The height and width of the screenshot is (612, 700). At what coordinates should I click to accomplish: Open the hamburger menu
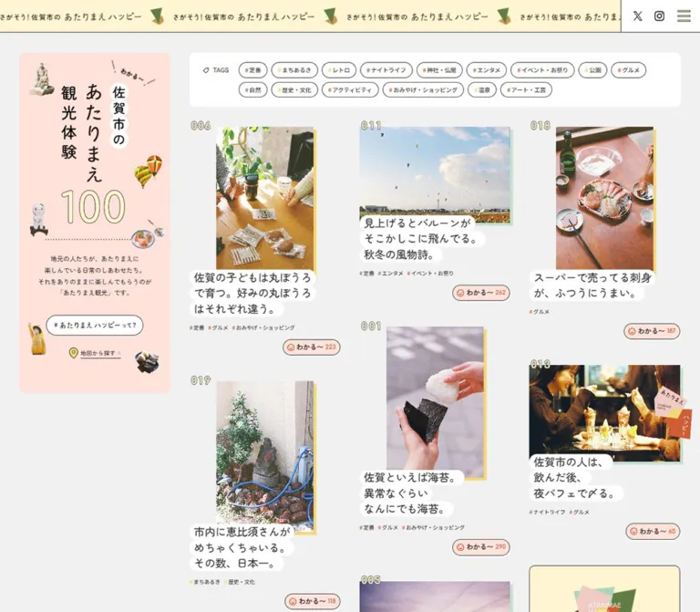(684, 16)
